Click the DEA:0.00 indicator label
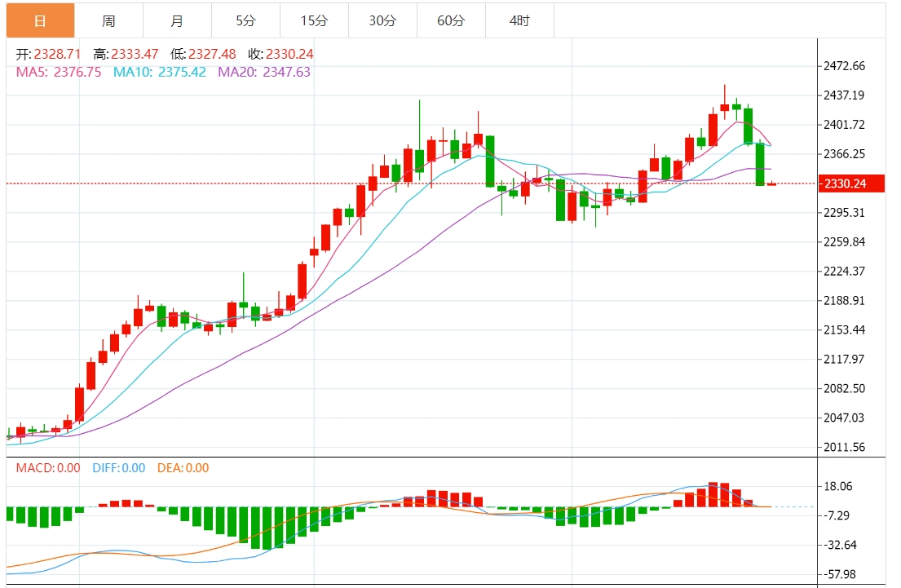The width and height of the screenshot is (901, 588). 183,468
